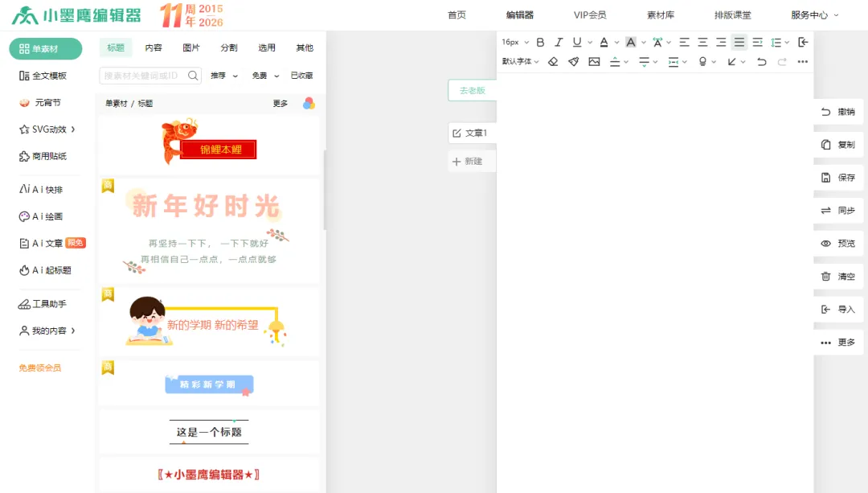This screenshot has height=493, width=868.
Task: Switch to 标题 material tab
Action: 116,47
